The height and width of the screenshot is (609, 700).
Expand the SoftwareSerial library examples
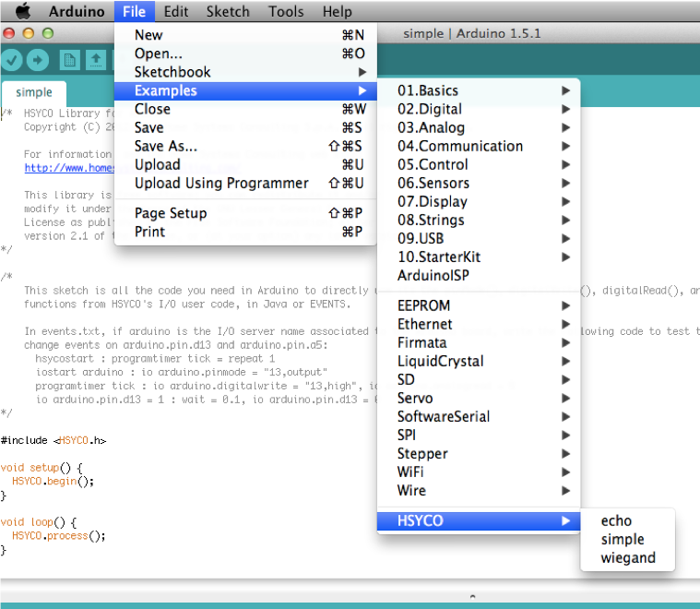pos(479,417)
